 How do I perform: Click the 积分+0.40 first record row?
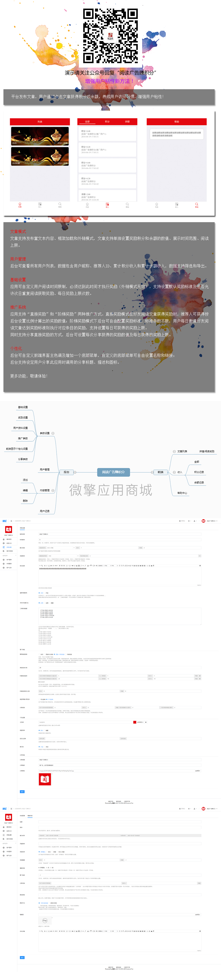coord(107,134)
